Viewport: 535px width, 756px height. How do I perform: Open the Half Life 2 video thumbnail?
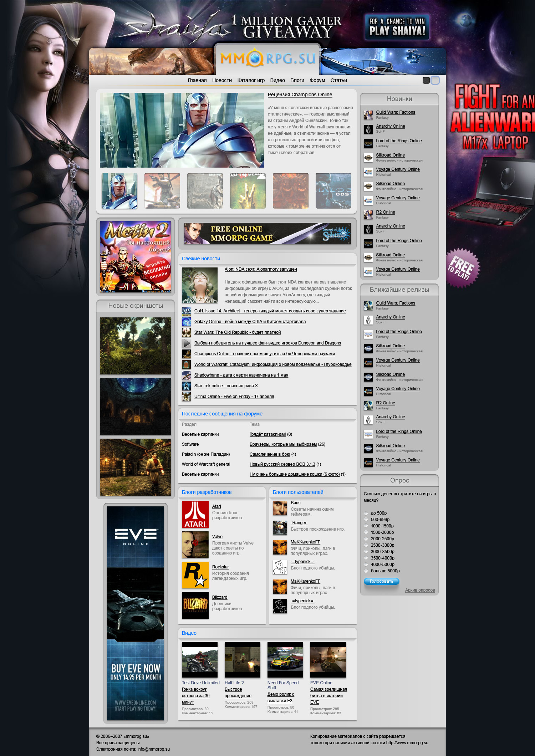243,660
